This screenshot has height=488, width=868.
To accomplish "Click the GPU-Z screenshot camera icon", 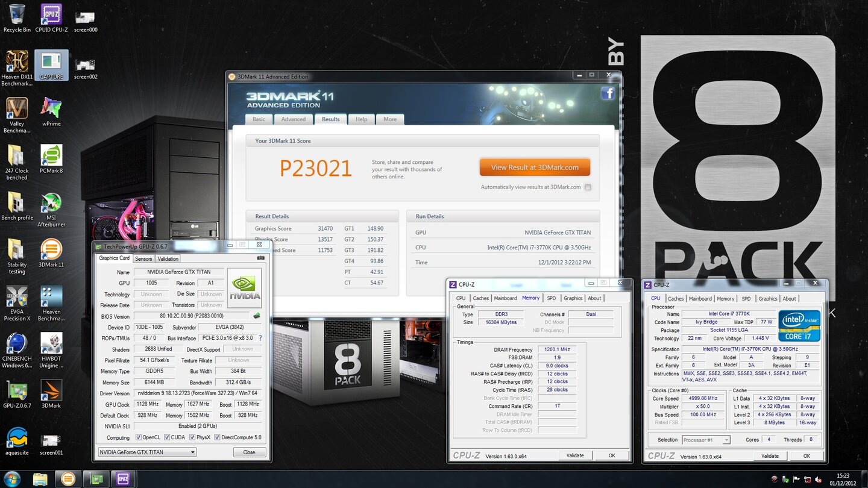I will (260, 258).
